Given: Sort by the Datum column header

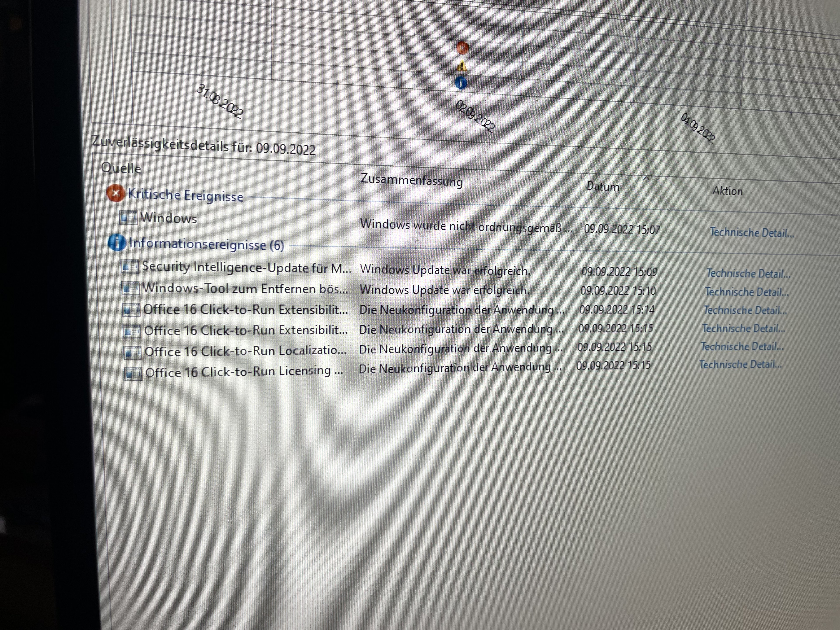Looking at the screenshot, I should [603, 186].
